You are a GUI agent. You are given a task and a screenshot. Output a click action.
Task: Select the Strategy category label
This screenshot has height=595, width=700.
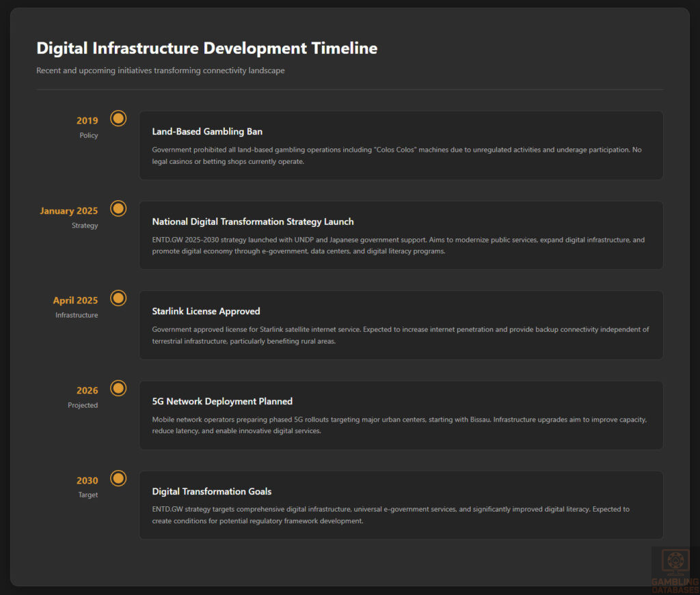(85, 225)
